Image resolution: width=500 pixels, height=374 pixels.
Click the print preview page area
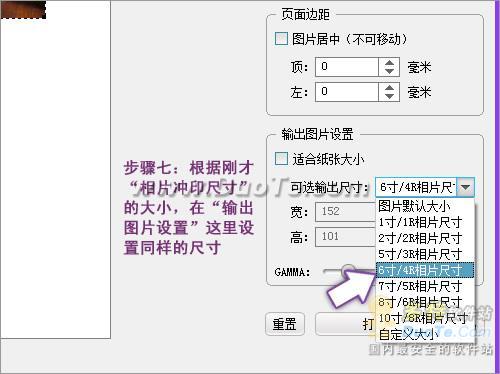click(55, 169)
